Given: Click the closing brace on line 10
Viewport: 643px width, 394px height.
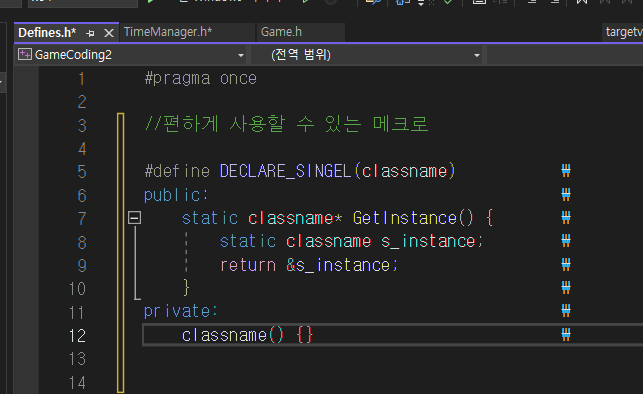Looking at the screenshot, I should (187, 287).
